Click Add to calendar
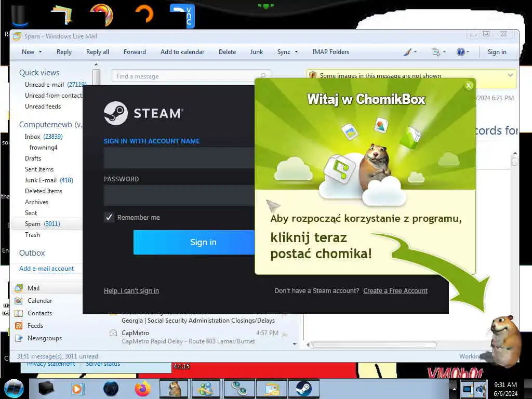The width and height of the screenshot is (532, 399). click(x=182, y=52)
